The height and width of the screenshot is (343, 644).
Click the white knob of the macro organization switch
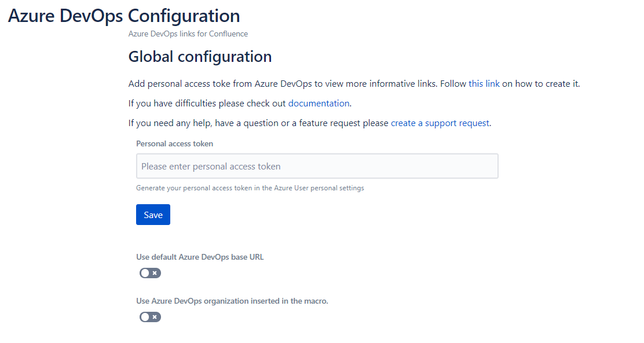(x=144, y=316)
